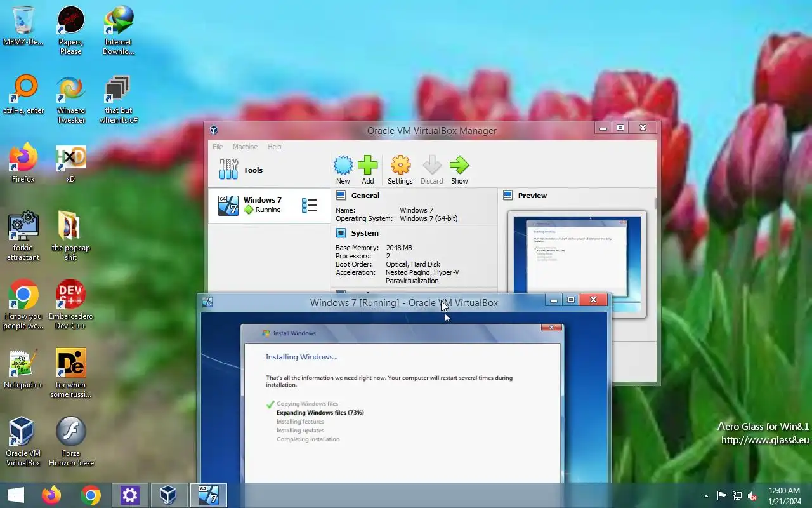Screen dimensions: 812x508
Task: Maximize the Windows 7 Running VM window
Action: tap(570, 300)
